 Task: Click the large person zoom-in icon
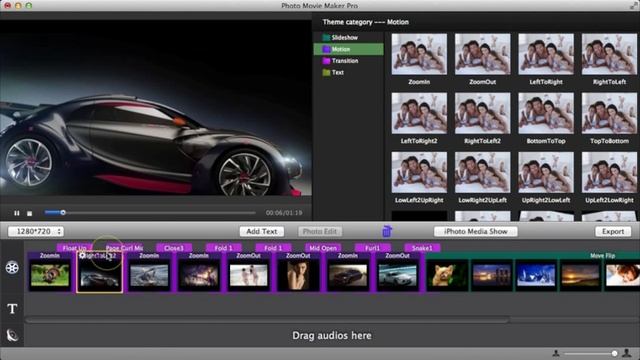click(627, 353)
